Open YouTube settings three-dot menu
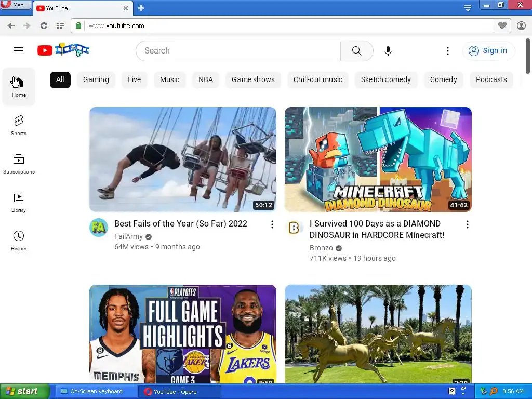Image resolution: width=532 pixels, height=399 pixels. [x=448, y=51]
